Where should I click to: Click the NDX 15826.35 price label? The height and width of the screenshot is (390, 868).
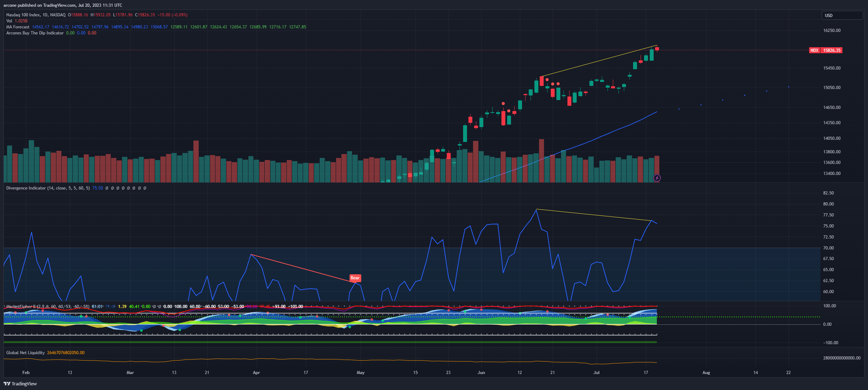click(825, 50)
